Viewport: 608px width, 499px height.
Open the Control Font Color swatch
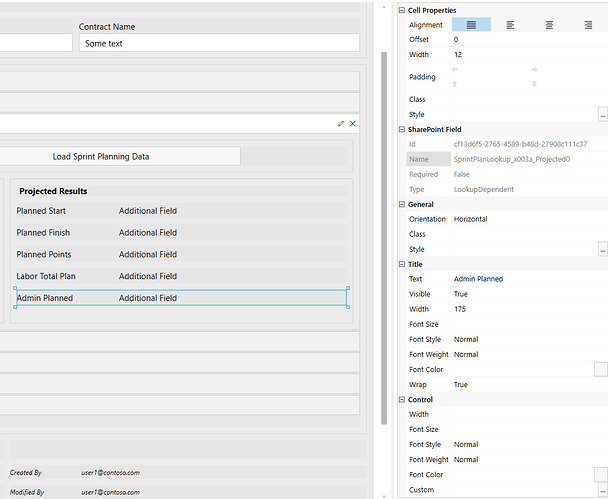tap(601, 475)
